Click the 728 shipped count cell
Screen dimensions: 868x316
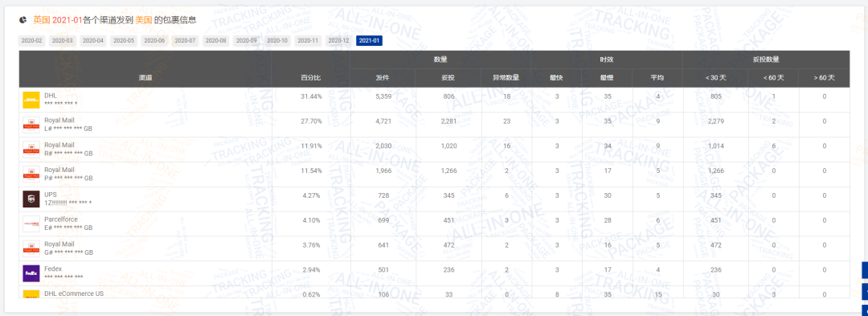click(x=383, y=196)
